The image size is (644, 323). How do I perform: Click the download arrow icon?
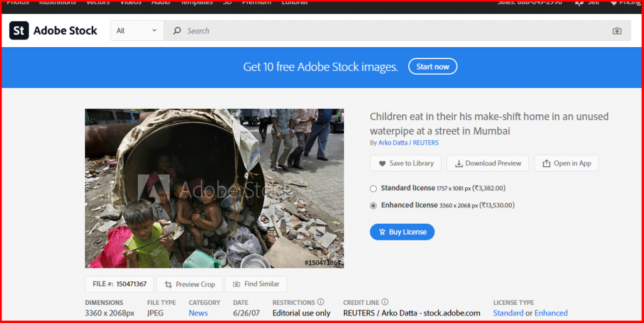click(x=458, y=163)
